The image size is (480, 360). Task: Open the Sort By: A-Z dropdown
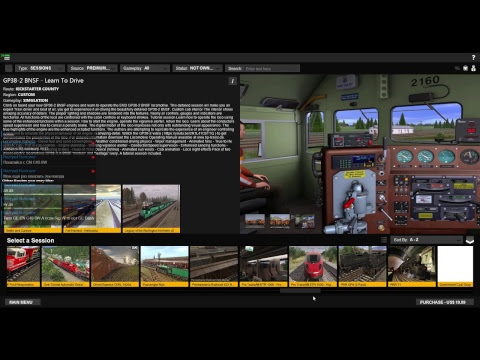[x=427, y=240]
